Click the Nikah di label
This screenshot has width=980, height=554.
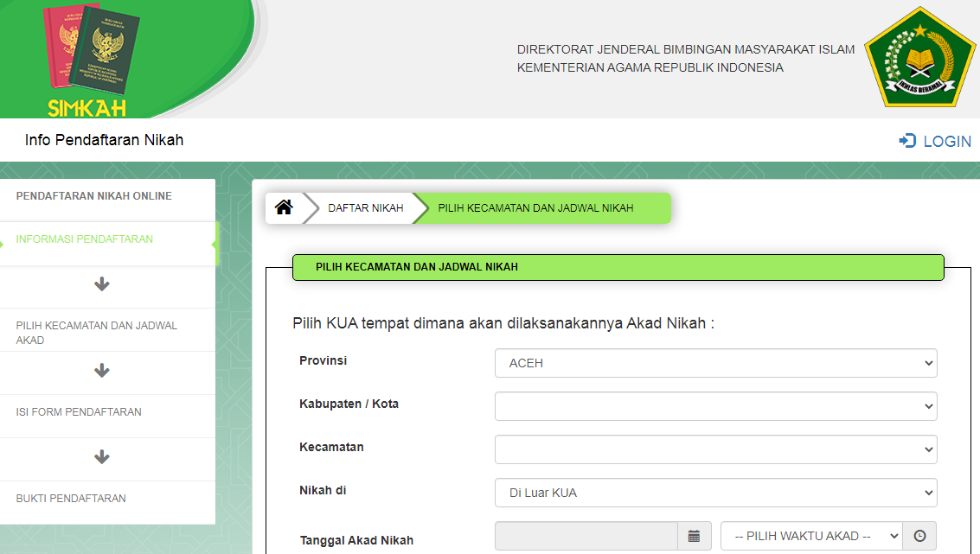point(323,490)
